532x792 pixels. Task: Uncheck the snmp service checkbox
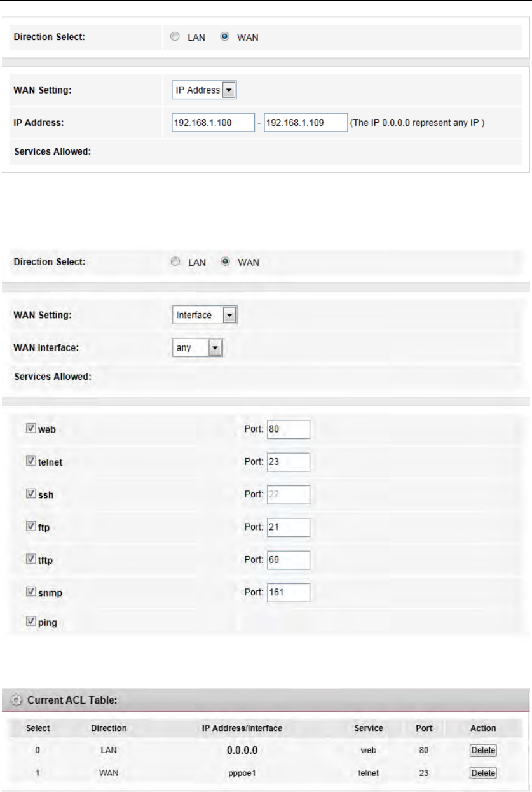tap(30, 592)
